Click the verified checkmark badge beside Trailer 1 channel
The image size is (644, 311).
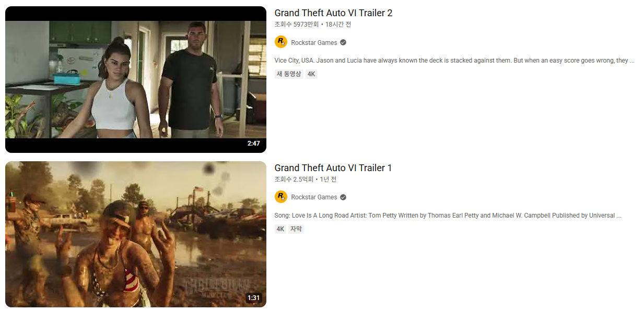point(343,197)
